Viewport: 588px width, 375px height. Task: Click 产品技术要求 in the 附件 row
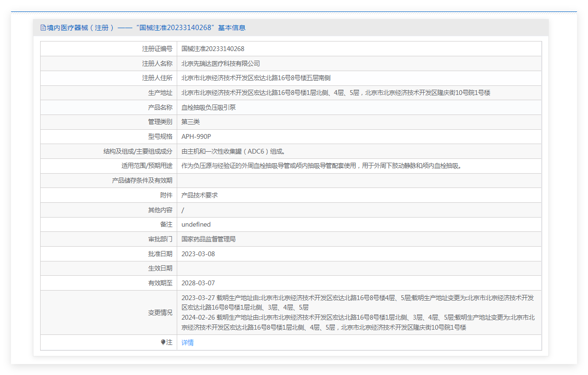200,195
